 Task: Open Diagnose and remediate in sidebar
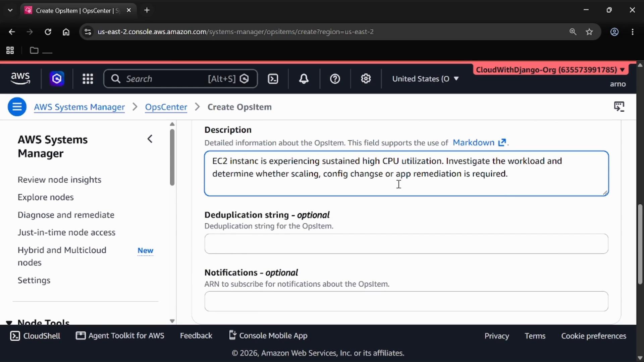tap(66, 215)
